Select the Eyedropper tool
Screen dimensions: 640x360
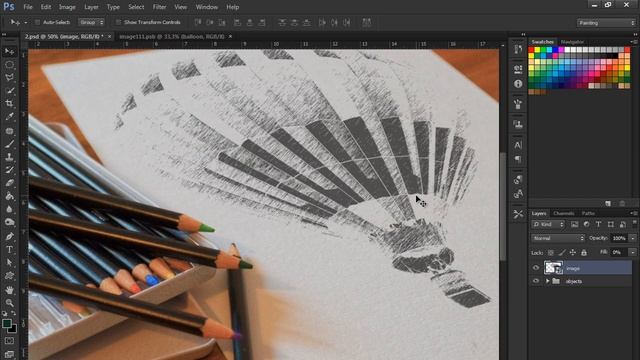click(9, 116)
